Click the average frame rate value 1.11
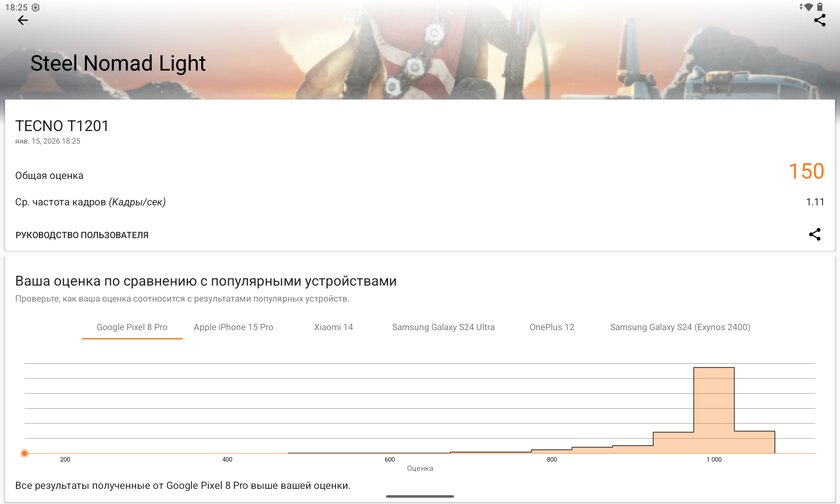 [815, 202]
